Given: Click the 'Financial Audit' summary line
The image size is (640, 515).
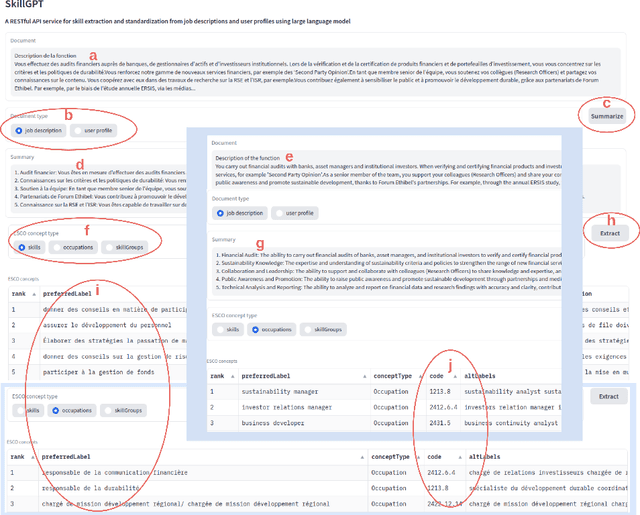Looking at the screenshot, I should pos(389,255).
